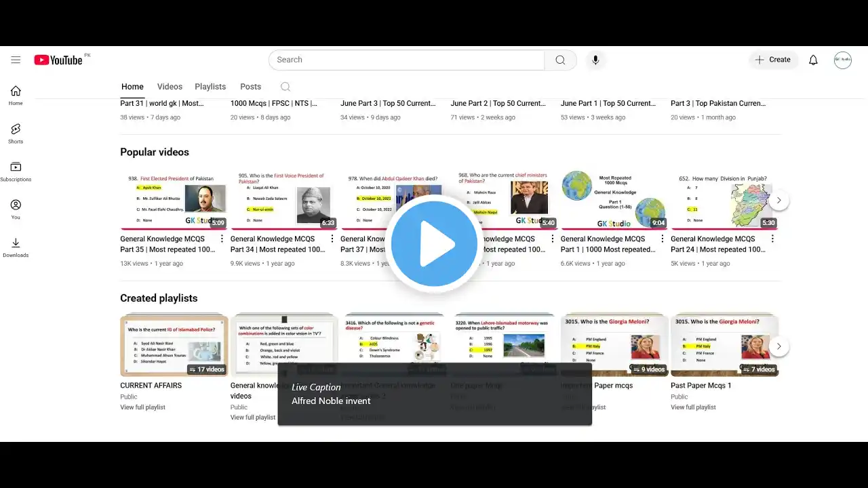Viewport: 868px width, 488px height.
Task: Switch to the Videos tab
Action: click(170, 87)
